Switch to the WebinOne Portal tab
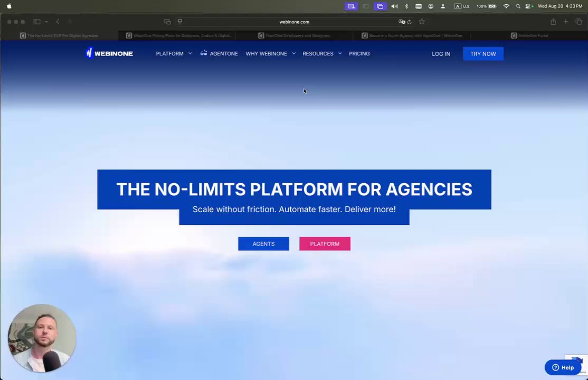Image resolution: width=588 pixels, height=380 pixels. click(x=529, y=36)
